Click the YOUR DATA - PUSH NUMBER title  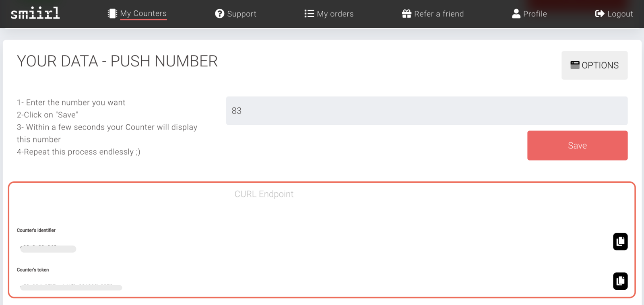pyautogui.click(x=117, y=61)
